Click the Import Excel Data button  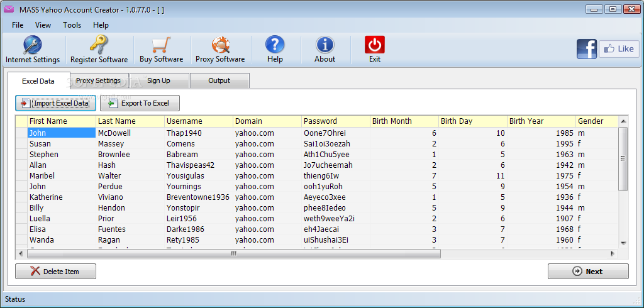55,103
